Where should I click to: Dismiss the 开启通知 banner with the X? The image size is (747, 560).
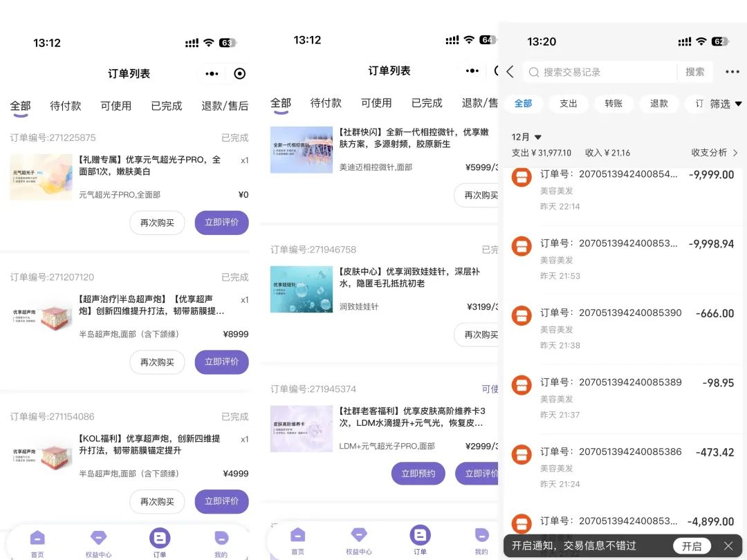(728, 545)
